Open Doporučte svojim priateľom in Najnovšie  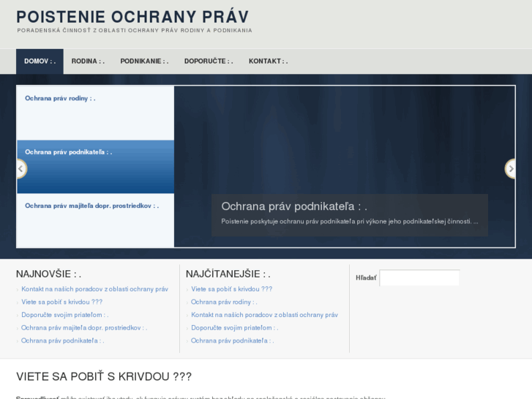[x=65, y=315]
